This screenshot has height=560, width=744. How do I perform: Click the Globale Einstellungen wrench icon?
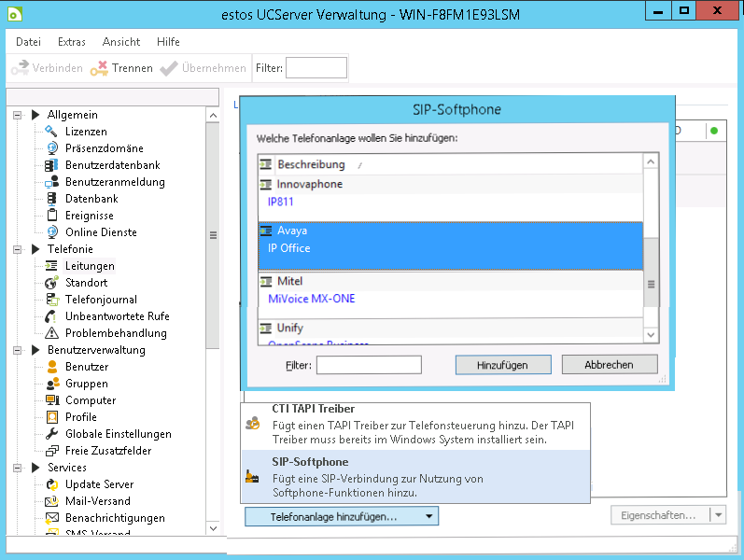tap(51, 434)
